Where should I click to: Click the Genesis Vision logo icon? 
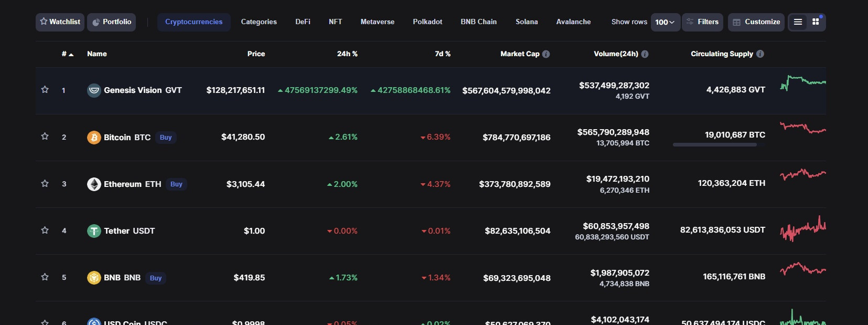pyautogui.click(x=94, y=90)
